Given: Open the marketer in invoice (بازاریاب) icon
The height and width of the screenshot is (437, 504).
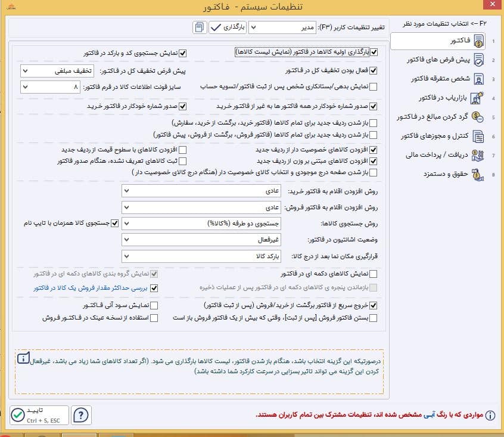Looking at the screenshot, I should [x=477, y=98].
